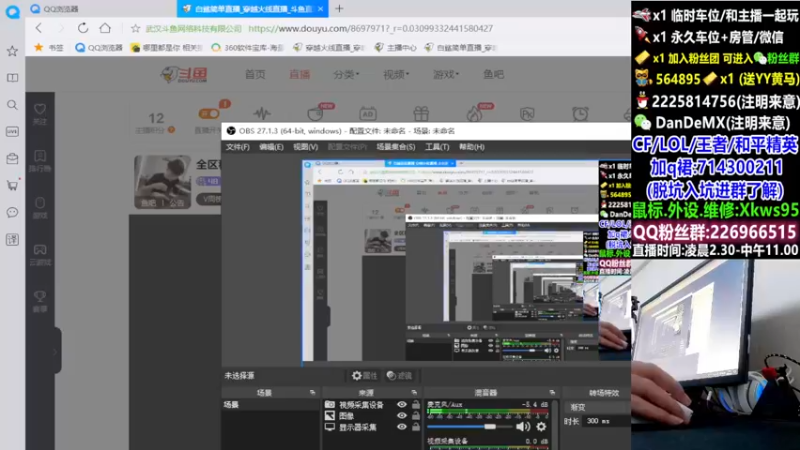Viewport: 800px width, 450px height.
Task: Hide the 图像 source via its eye icon
Action: (402, 416)
